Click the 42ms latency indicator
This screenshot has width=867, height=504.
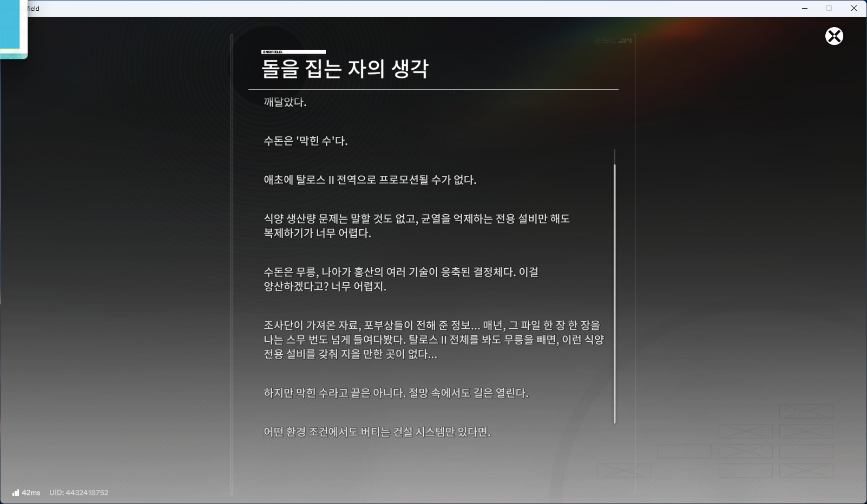(x=31, y=493)
